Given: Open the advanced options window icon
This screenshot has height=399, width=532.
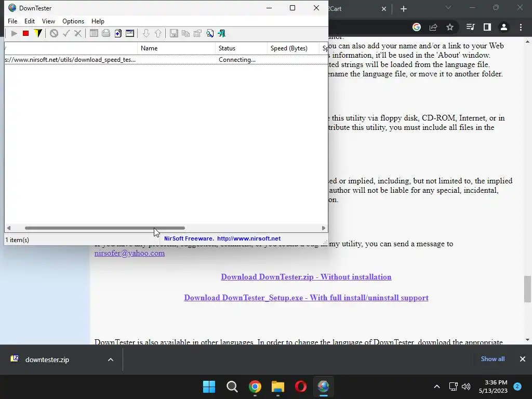Looking at the screenshot, I should [x=129, y=33].
